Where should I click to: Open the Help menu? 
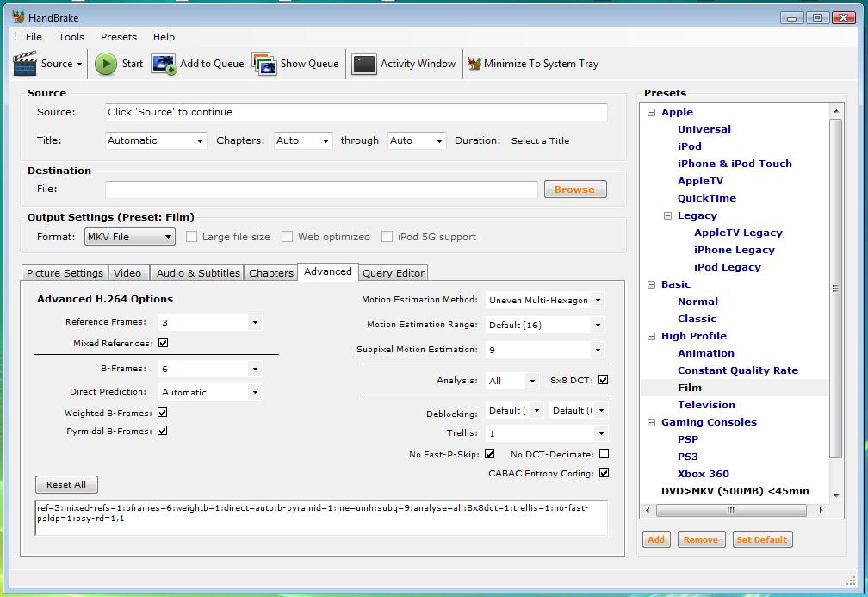[x=164, y=37]
